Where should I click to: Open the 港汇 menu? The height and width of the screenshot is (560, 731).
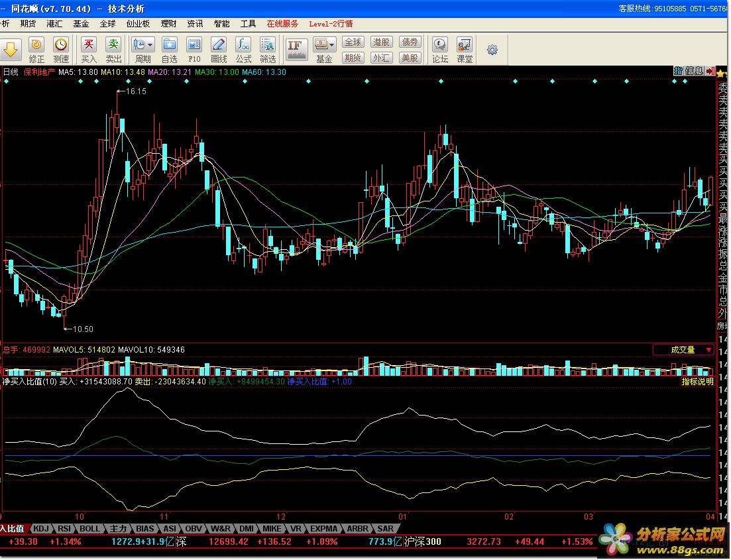tap(54, 24)
